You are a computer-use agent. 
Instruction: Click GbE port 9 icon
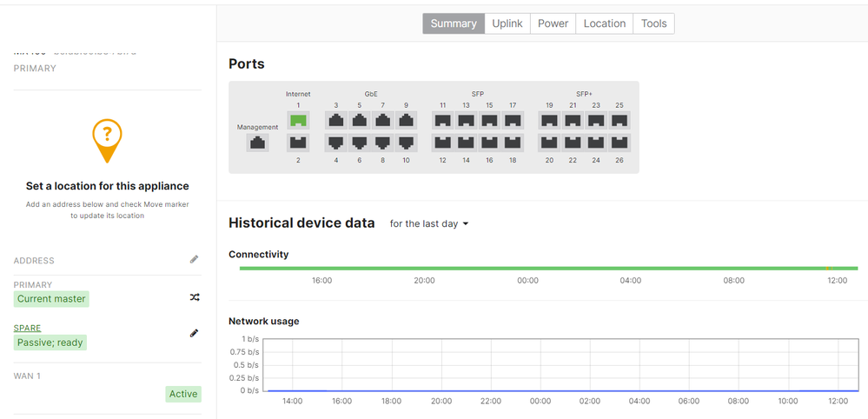(x=406, y=120)
